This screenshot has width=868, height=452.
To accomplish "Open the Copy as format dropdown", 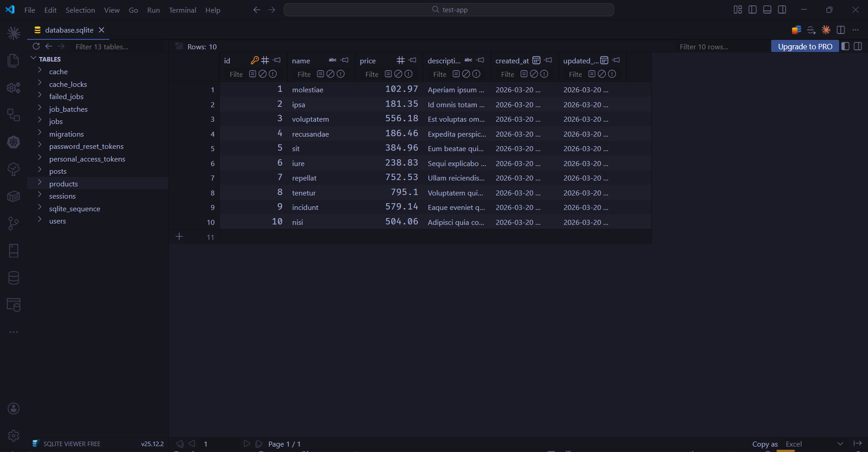I will pyautogui.click(x=840, y=444).
